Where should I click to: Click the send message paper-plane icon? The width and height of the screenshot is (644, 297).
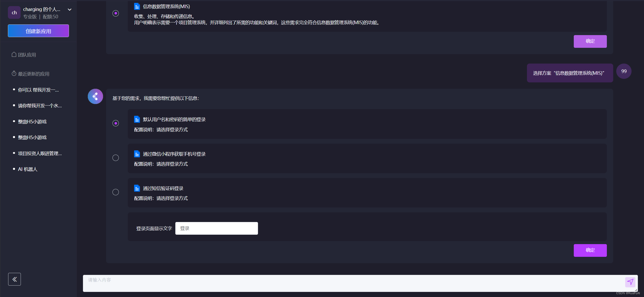[x=630, y=282]
